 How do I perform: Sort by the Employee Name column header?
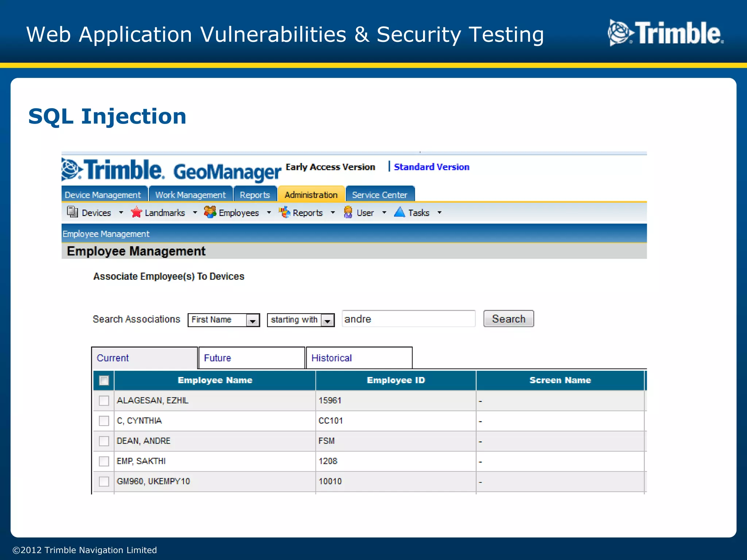tap(215, 380)
